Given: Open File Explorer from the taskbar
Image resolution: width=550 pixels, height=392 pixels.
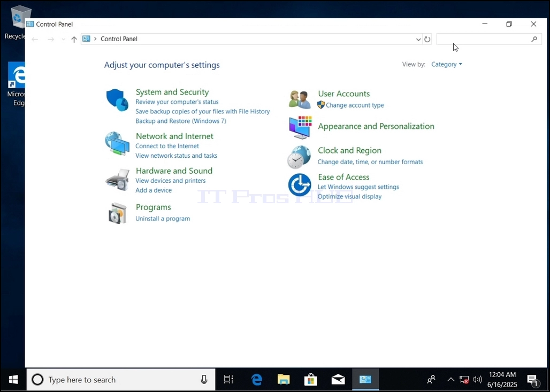Looking at the screenshot, I should point(284,379).
